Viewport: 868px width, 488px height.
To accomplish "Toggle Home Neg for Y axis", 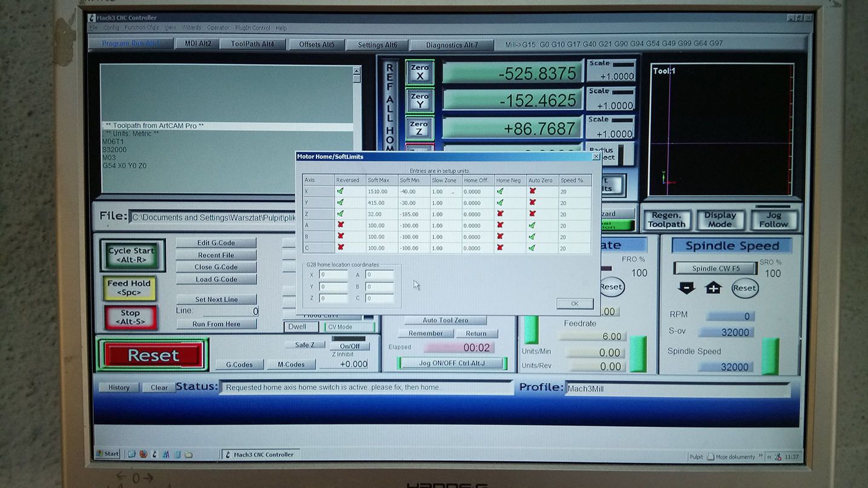I will pos(500,203).
